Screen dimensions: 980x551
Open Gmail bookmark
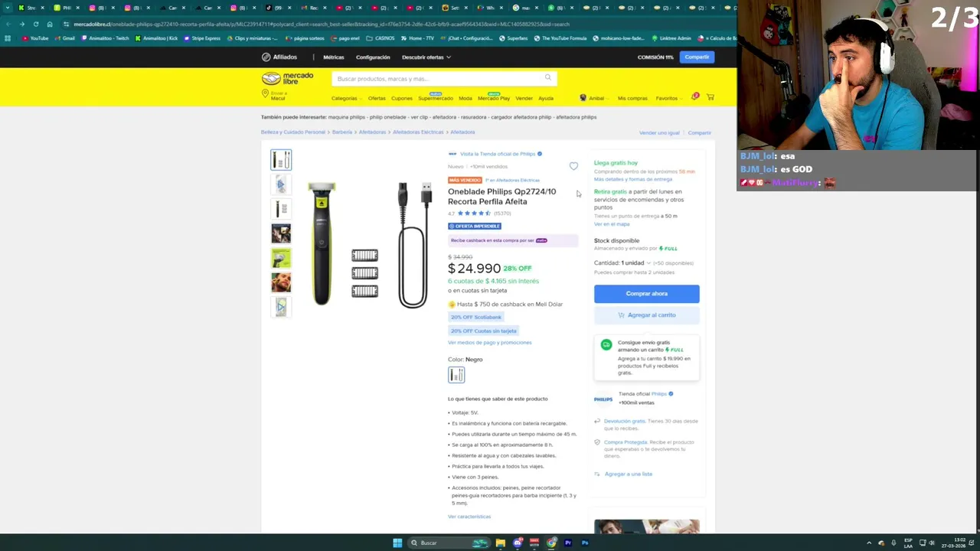[64, 38]
